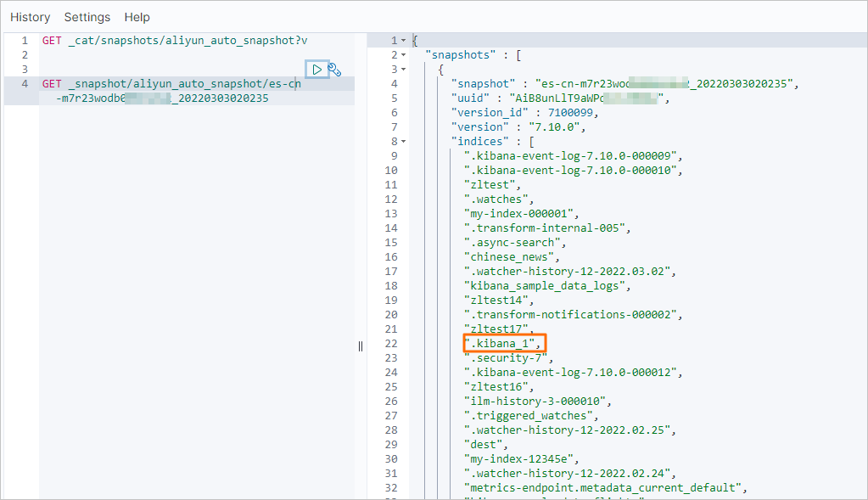Open the Help menu
This screenshot has height=500, width=868.
(137, 17)
